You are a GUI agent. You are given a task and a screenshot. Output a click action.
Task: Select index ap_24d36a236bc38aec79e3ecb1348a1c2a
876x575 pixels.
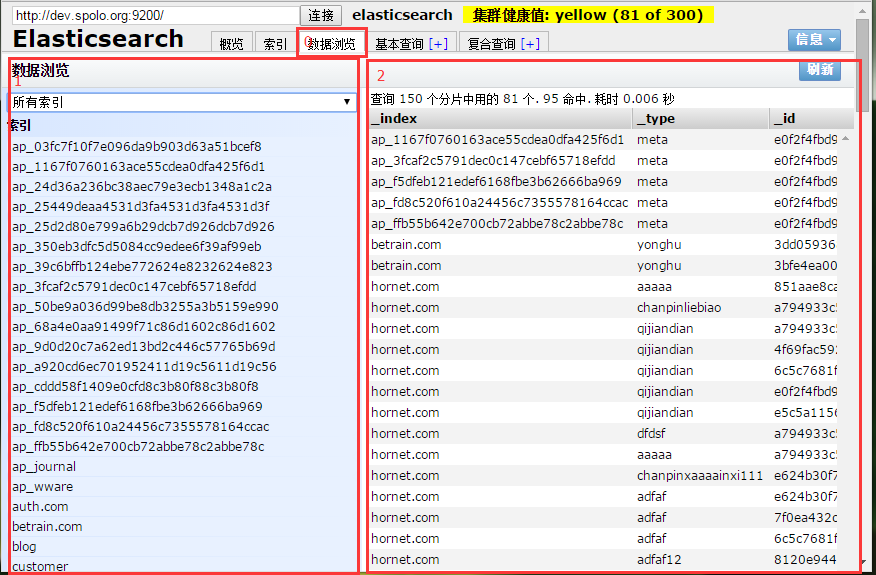click(142, 187)
